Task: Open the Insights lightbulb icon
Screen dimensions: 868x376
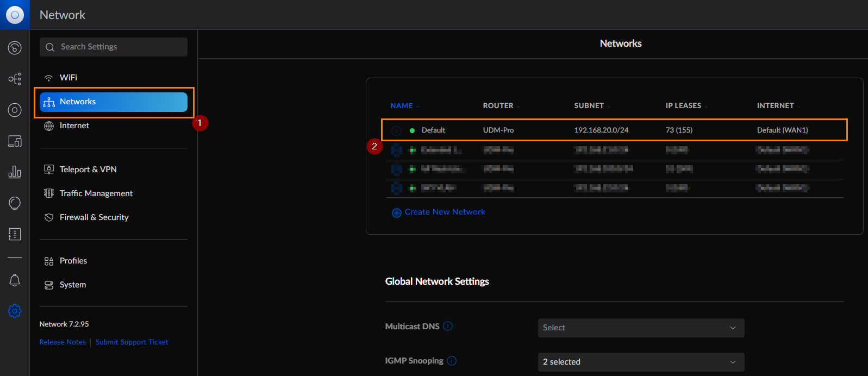Action: click(x=15, y=203)
